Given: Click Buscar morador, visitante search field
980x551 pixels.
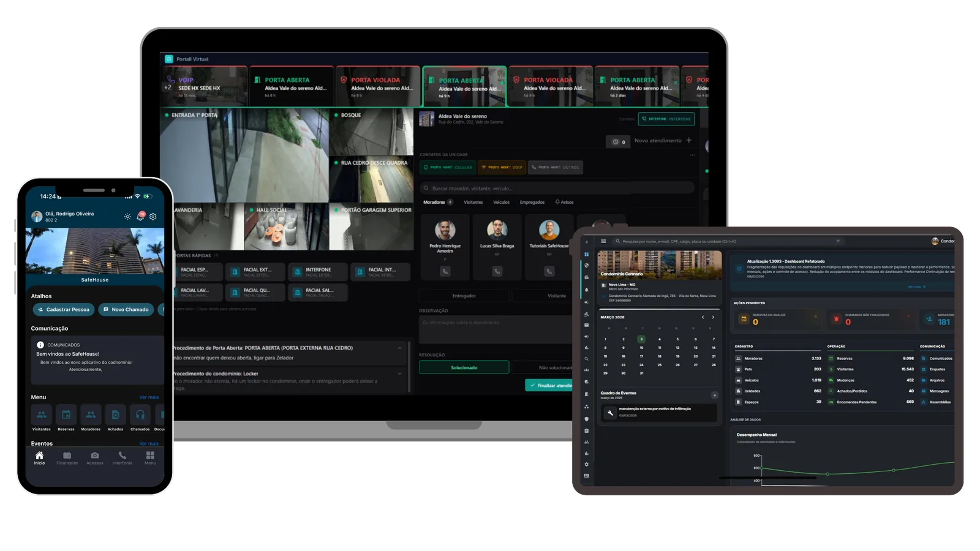Looking at the screenshot, I should (x=557, y=188).
